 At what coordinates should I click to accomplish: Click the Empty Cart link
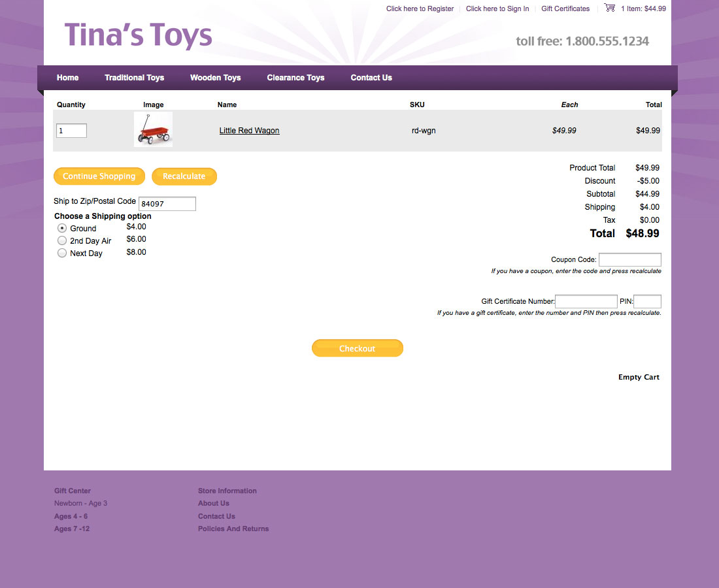[638, 377]
